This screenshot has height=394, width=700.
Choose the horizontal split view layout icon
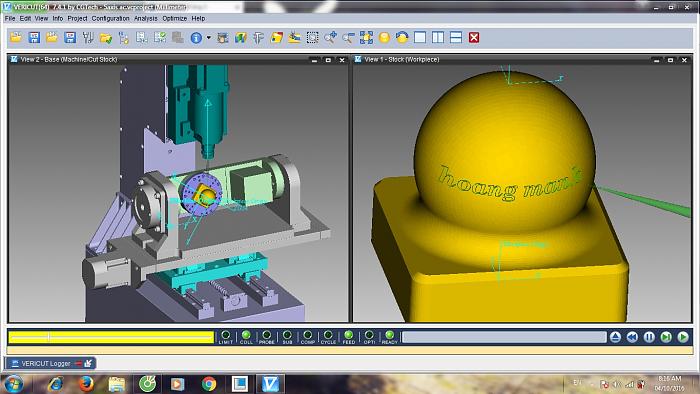456,37
